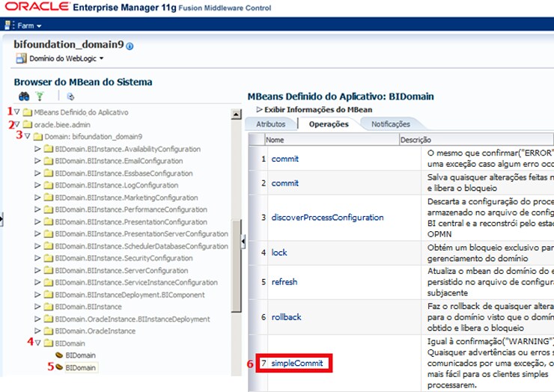Select BIDomain.BIInstance.PerformanceConfiguration tree row

(131, 209)
